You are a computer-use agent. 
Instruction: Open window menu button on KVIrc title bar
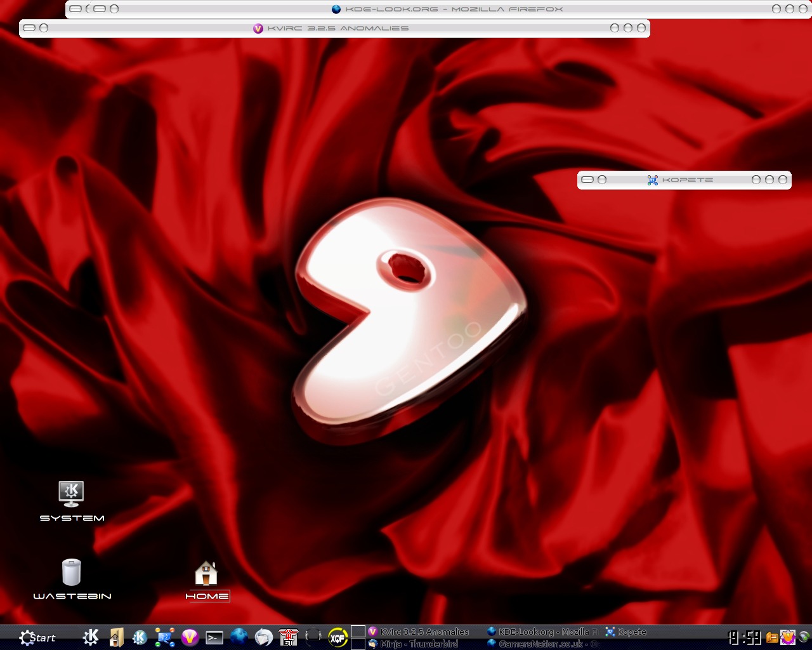point(29,28)
